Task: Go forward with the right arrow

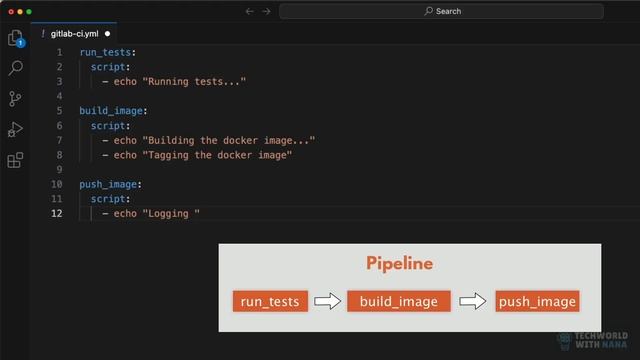Action: coord(266,11)
